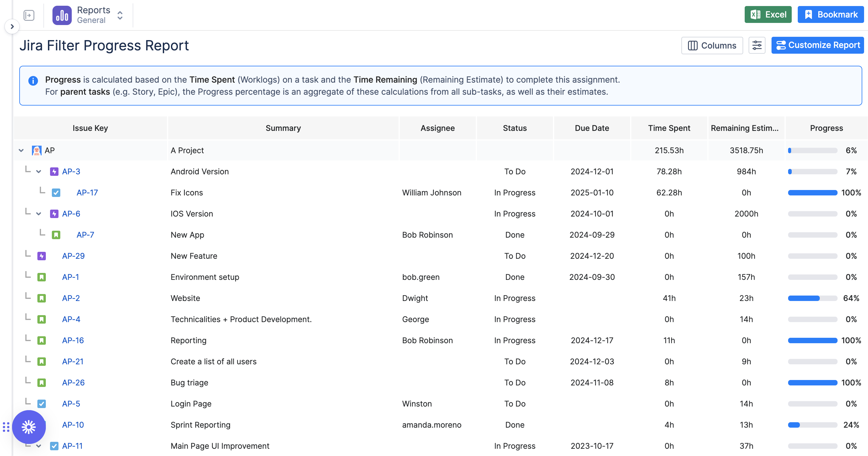Click Customize Report button

pyautogui.click(x=817, y=45)
